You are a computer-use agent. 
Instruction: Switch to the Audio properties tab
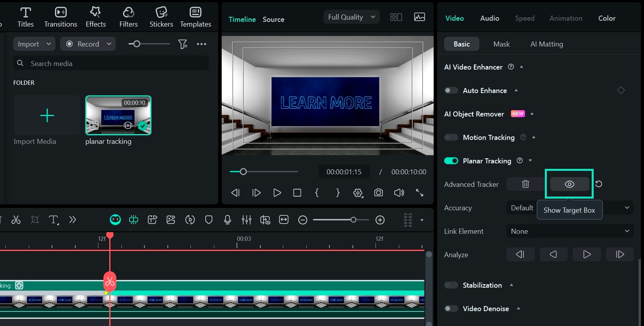click(489, 18)
